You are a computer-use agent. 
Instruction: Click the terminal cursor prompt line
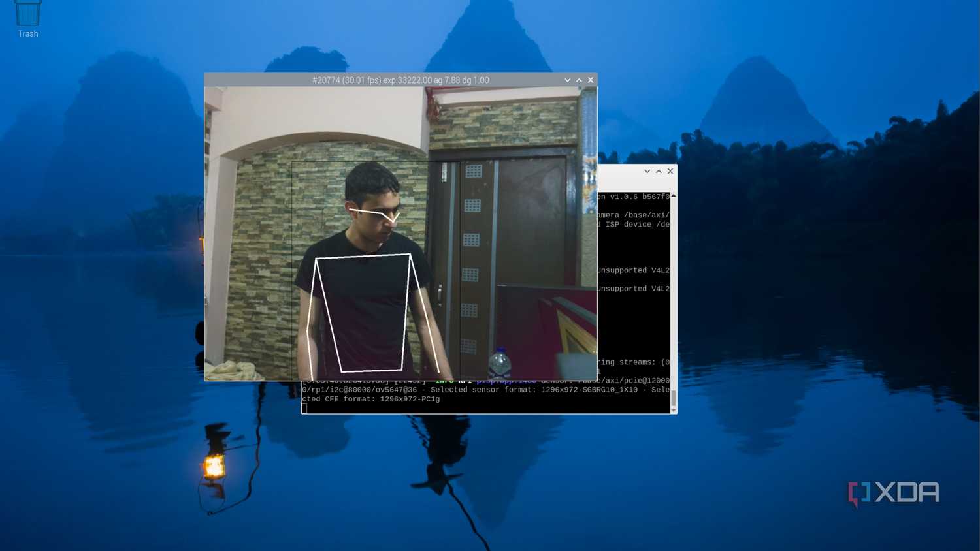304,408
